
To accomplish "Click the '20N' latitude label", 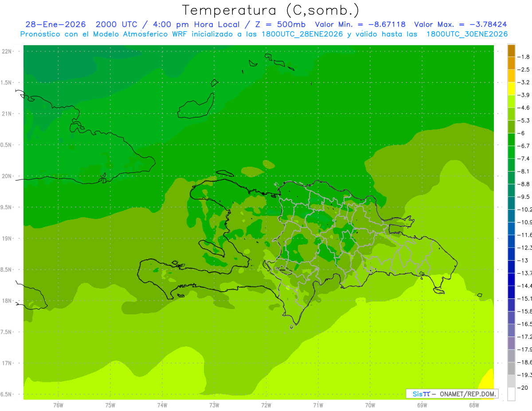I will click(8, 176).
